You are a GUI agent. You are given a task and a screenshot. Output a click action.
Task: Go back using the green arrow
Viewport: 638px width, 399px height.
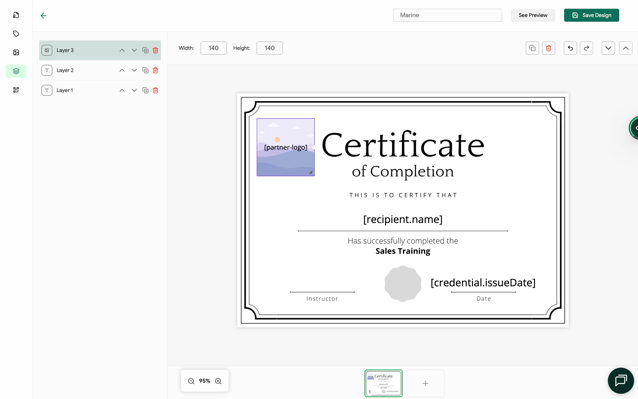tap(44, 15)
